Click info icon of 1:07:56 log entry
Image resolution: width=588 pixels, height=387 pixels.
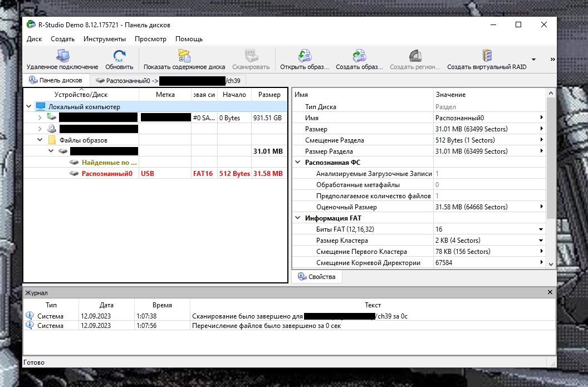click(x=30, y=325)
